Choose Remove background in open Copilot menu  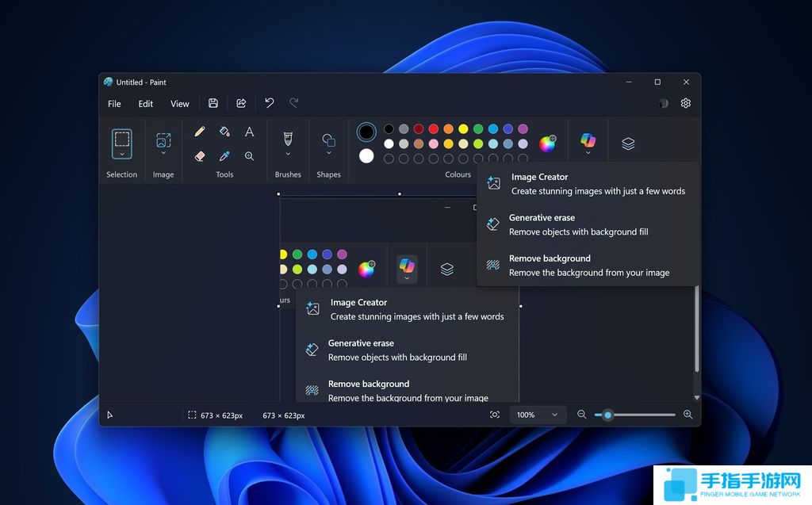588,266
